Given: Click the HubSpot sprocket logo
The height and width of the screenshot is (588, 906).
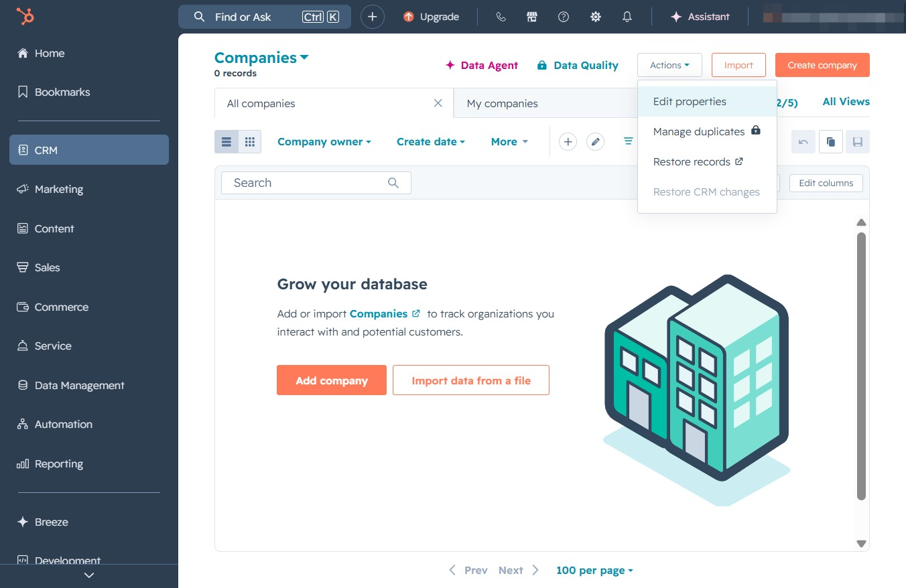Looking at the screenshot, I should click(x=25, y=16).
